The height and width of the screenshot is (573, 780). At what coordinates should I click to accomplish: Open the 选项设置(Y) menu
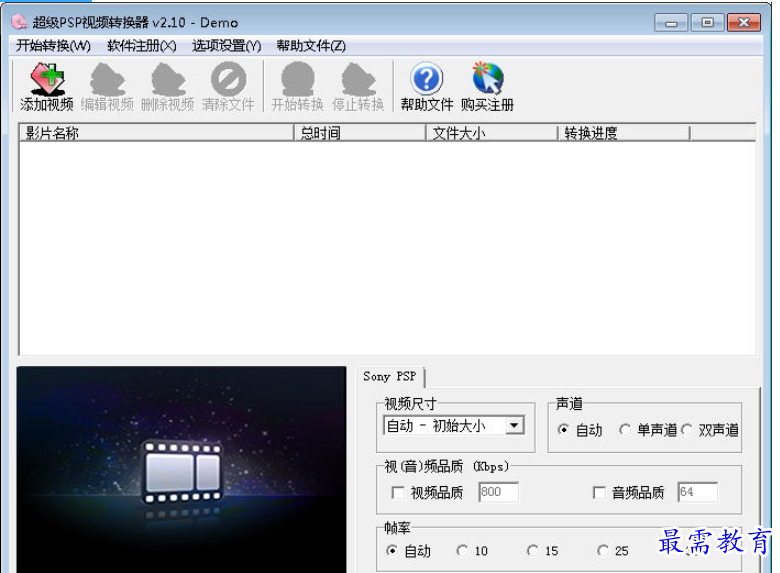click(226, 46)
